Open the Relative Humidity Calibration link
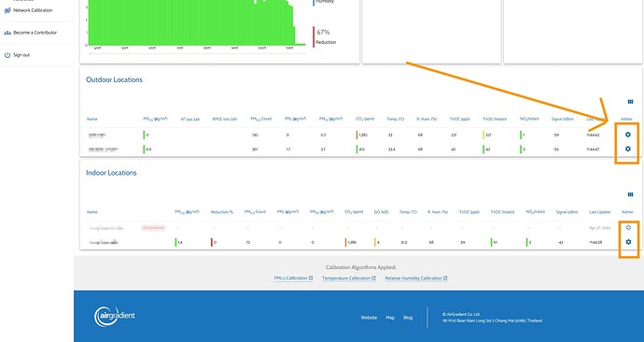 pyautogui.click(x=416, y=278)
